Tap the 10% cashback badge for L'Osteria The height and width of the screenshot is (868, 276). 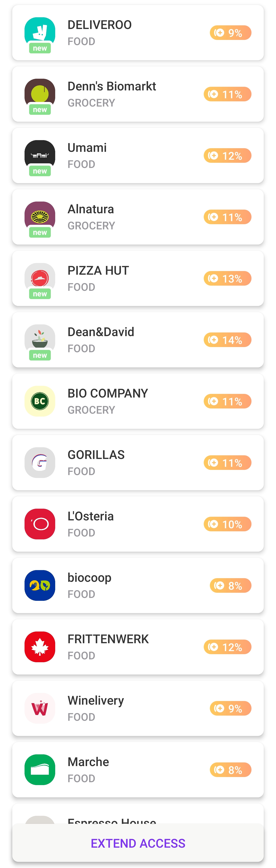pos(228,524)
